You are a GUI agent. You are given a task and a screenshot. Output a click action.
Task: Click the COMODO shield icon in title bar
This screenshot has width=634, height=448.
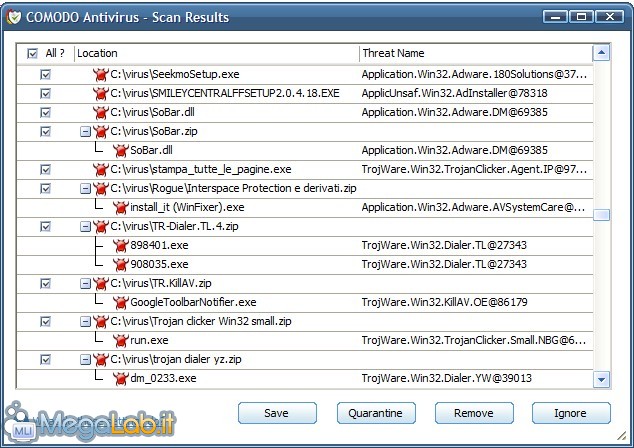(x=14, y=17)
